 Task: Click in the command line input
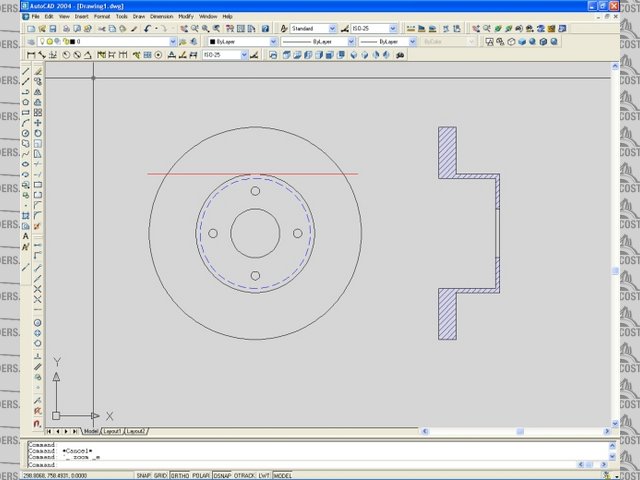tap(300, 465)
